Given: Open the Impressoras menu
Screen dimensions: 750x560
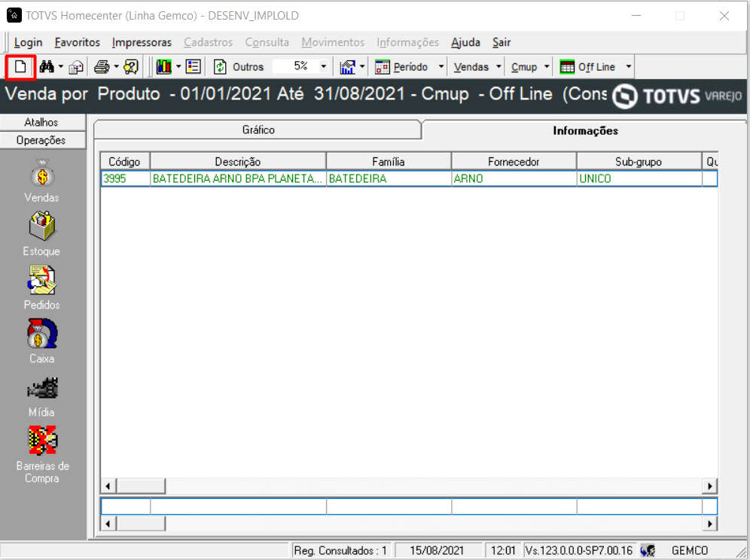Looking at the screenshot, I should coord(142,43).
